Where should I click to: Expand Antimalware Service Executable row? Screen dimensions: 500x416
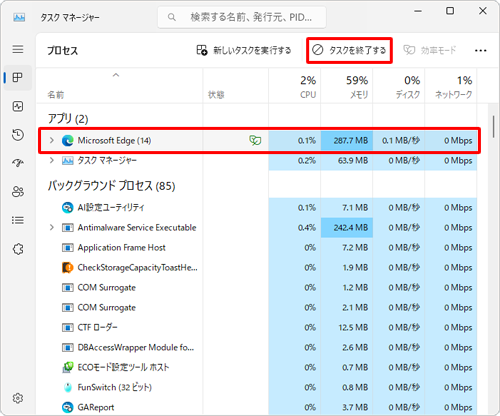coord(52,227)
